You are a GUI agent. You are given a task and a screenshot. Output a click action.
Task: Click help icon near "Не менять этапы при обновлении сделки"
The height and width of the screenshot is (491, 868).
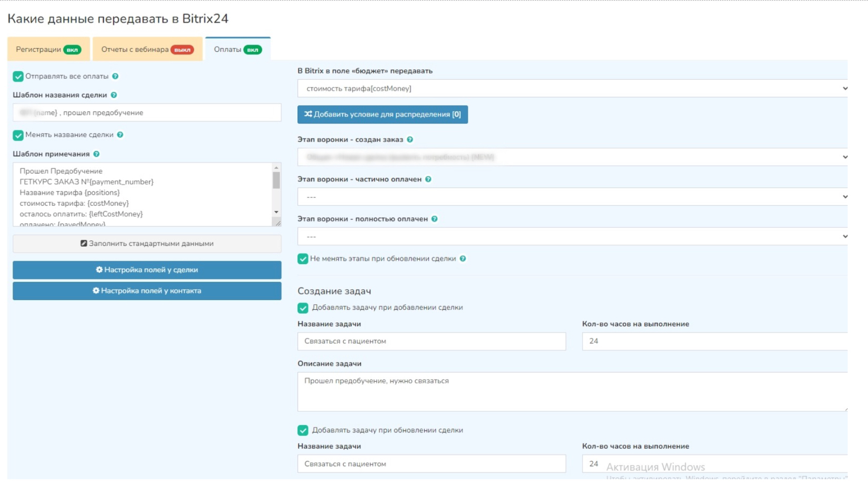point(463,259)
